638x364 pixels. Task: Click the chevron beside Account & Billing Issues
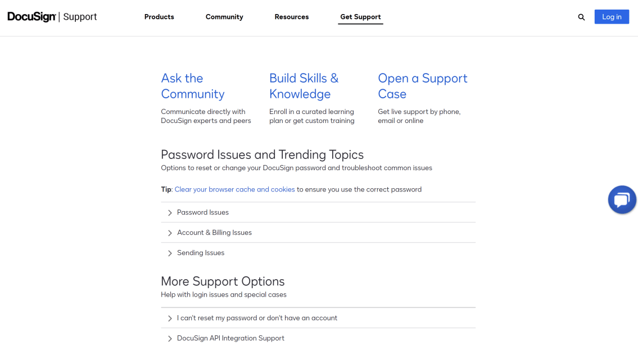pos(170,233)
